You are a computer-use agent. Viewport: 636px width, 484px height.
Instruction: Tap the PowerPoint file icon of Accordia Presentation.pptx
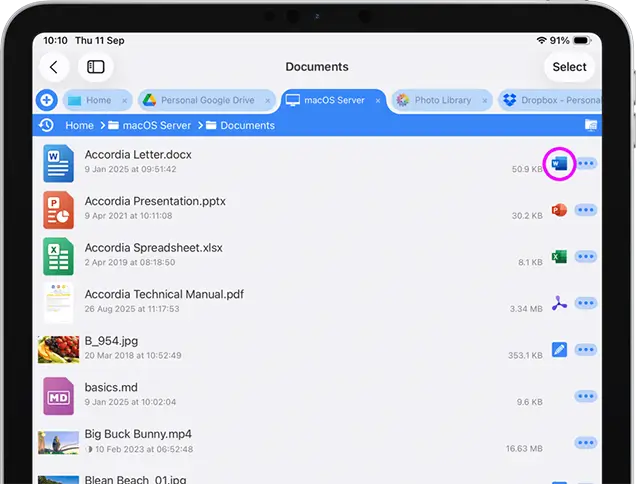[x=58, y=210]
